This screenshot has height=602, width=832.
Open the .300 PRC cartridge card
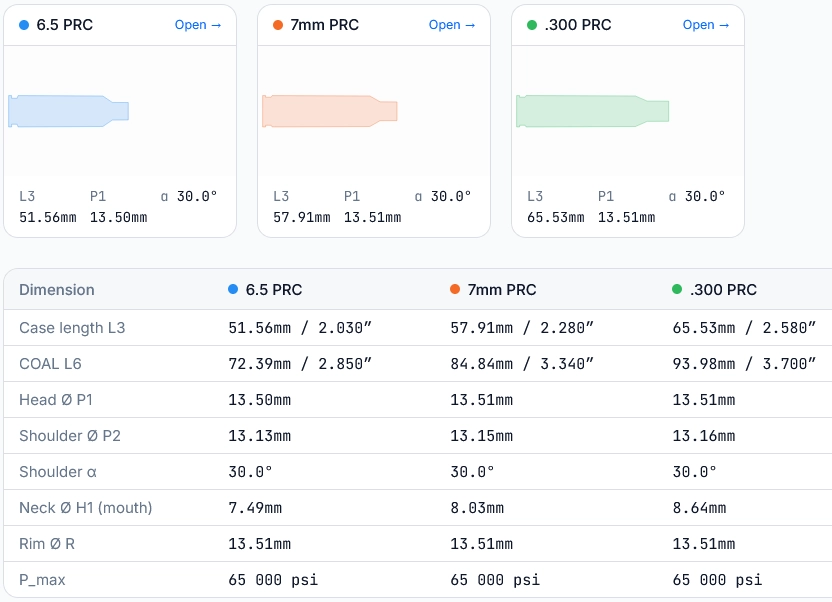706,25
